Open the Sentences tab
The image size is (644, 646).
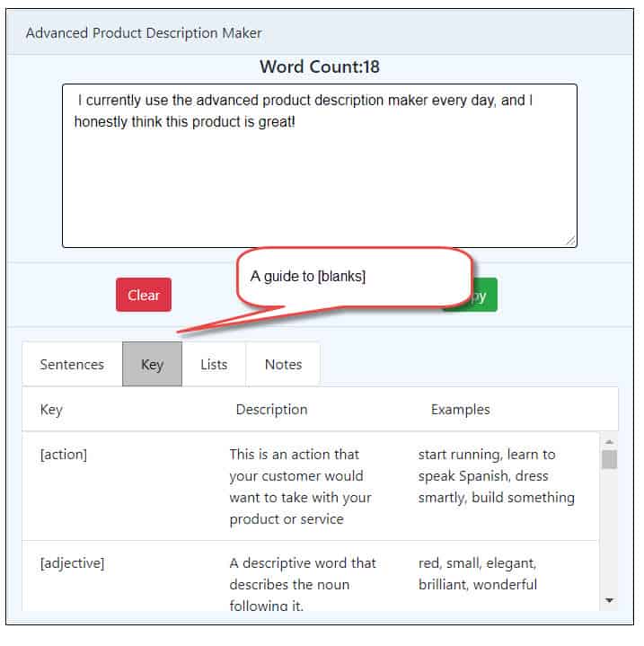[72, 364]
